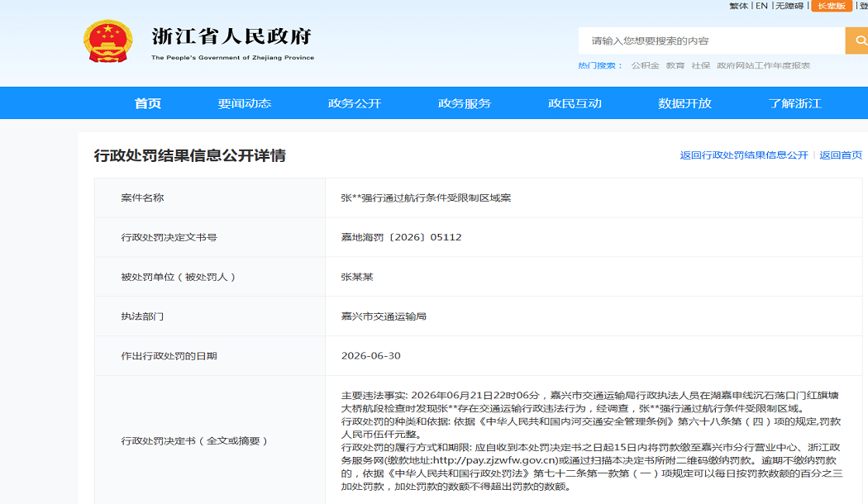Click the English subtitle 'The People's Government of Zhejiang Province'
The image size is (868, 504).
tap(232, 58)
